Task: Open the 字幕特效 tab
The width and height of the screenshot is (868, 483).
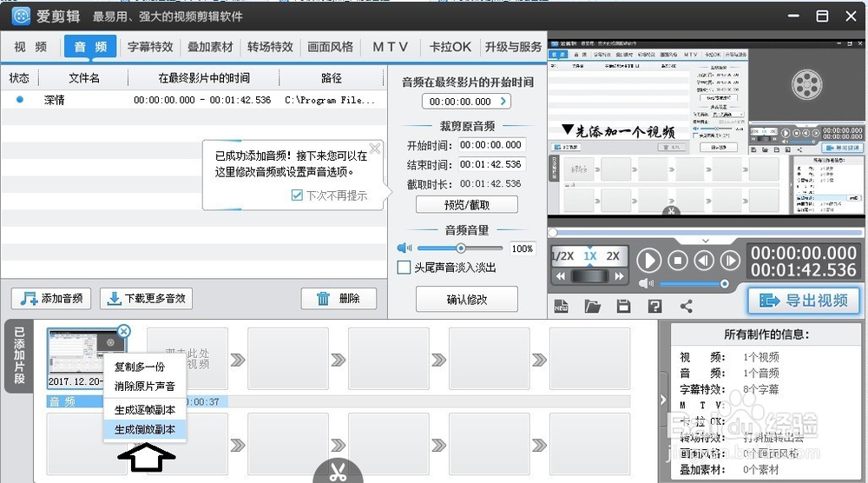Action: tap(150, 47)
